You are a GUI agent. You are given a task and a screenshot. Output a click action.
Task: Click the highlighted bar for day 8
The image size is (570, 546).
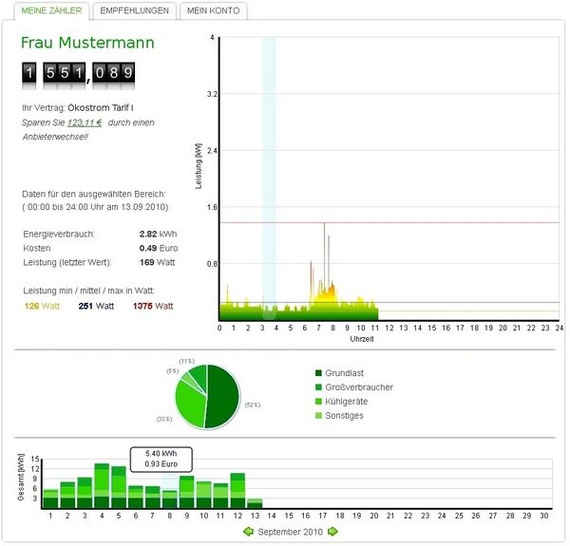(170, 499)
